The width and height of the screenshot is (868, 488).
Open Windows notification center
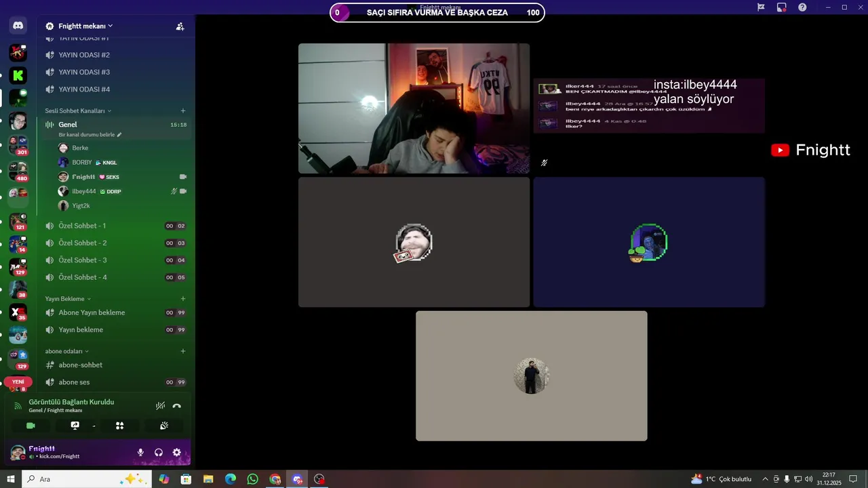tap(854, 479)
